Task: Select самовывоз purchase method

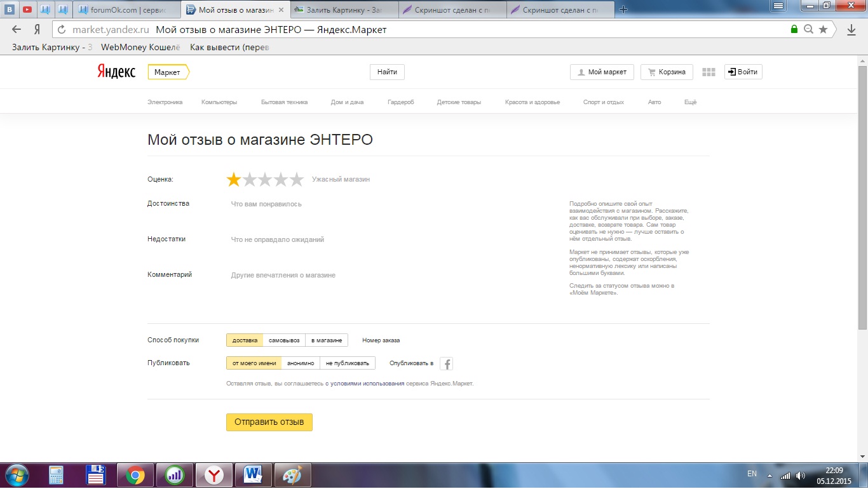Action: [284, 340]
